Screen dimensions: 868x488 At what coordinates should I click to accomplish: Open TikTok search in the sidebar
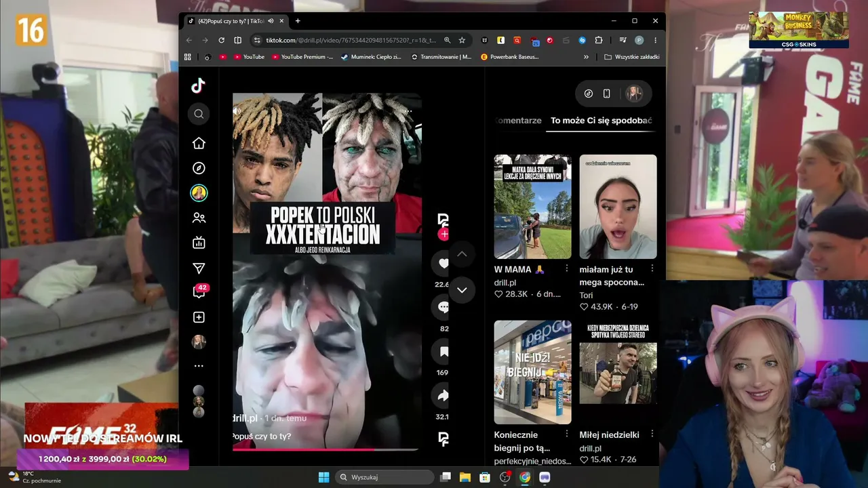199,114
